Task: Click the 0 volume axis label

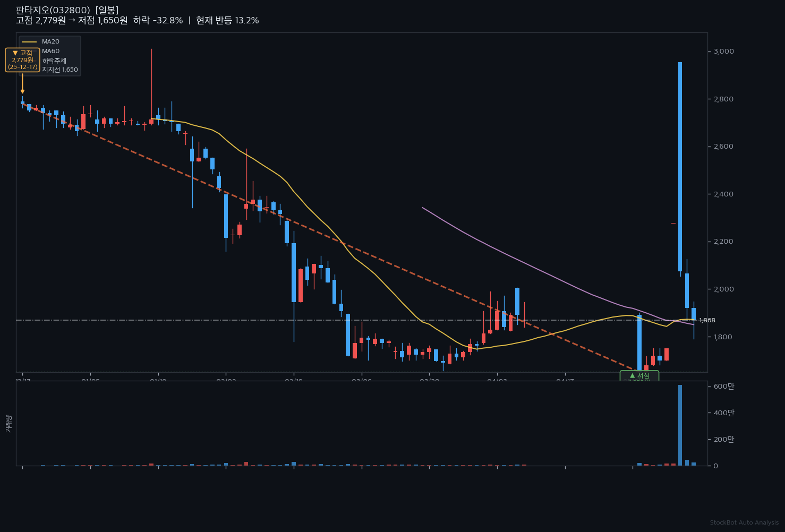Action: [716, 466]
